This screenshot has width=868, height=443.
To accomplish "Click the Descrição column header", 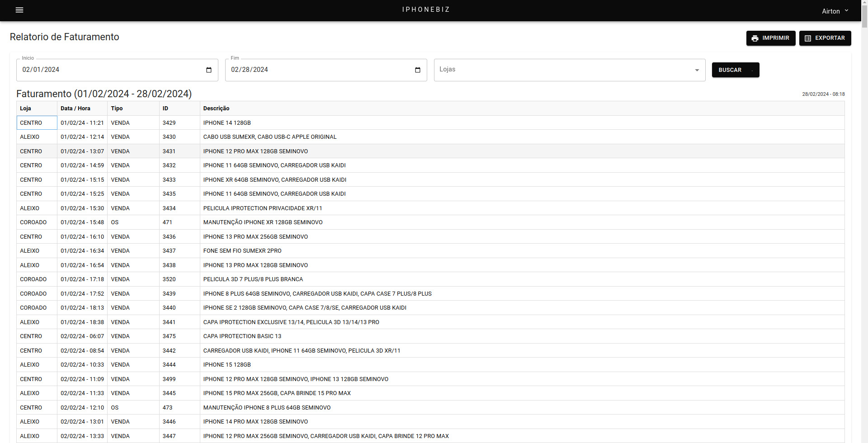I will pyautogui.click(x=216, y=108).
